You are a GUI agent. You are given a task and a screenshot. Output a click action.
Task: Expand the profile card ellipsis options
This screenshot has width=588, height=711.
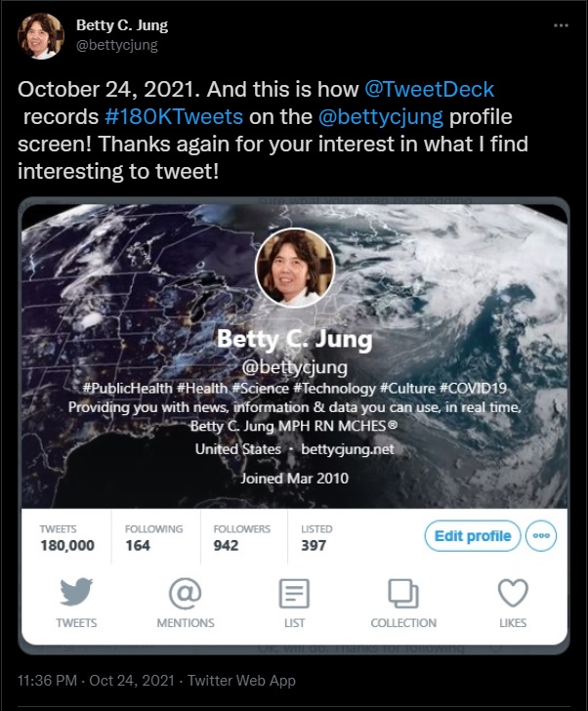[541, 535]
